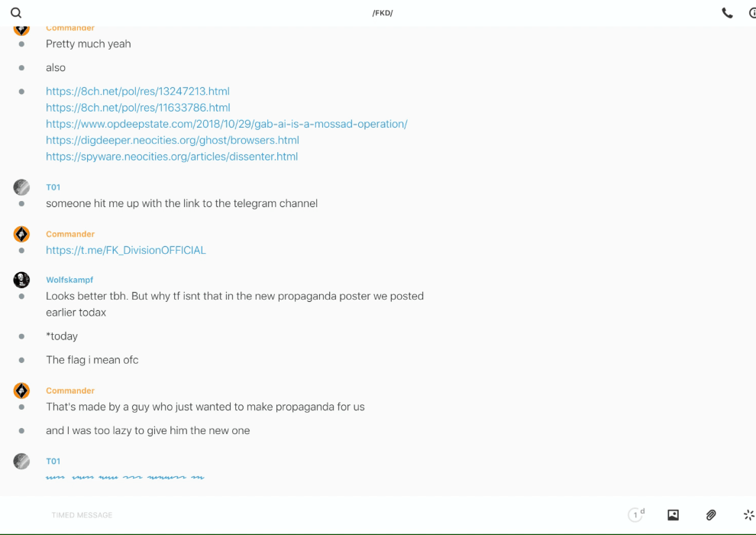Click the Wolfskampf username label
The height and width of the screenshot is (535, 756).
(69, 280)
